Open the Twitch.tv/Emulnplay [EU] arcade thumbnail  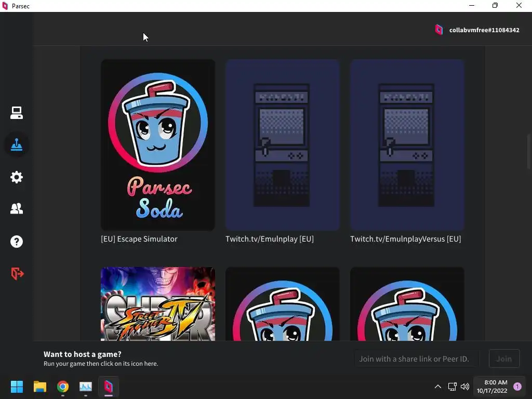pyautogui.click(x=282, y=145)
